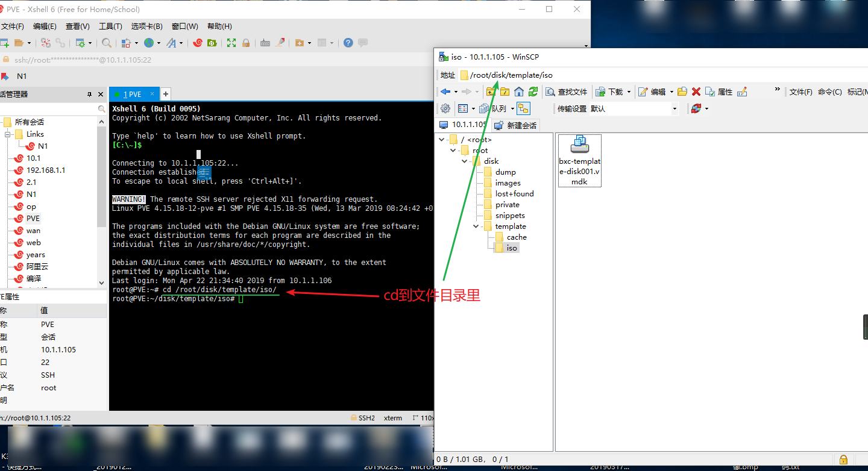The image size is (868, 471).
Task: Launch Xftp from the green toolbar icon
Action: [x=212, y=43]
